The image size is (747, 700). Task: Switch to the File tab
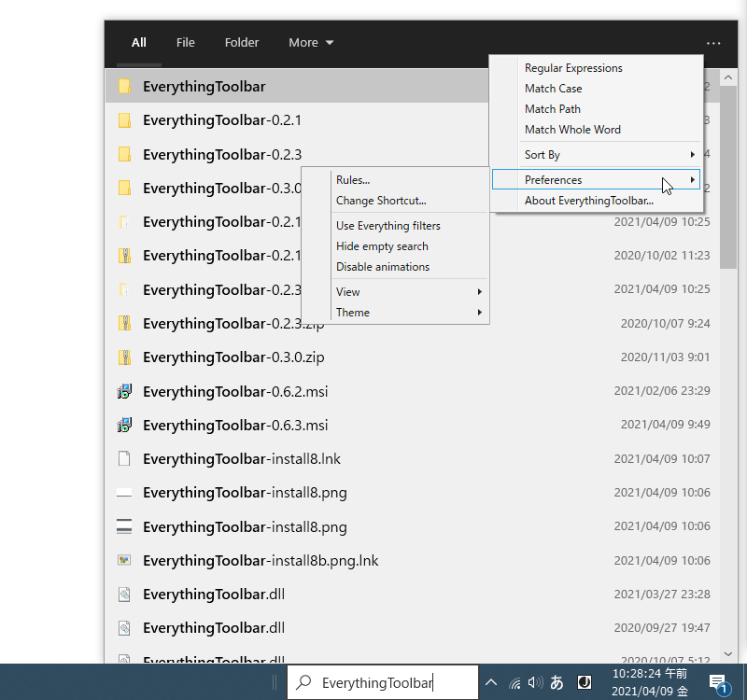[x=185, y=43]
